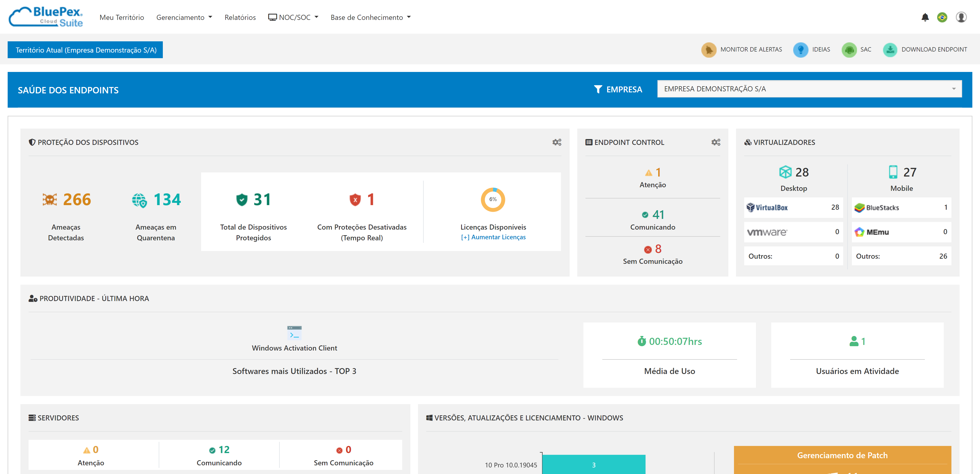This screenshot has width=980, height=474.
Task: Click the 0 Sem Comunicação value in Servidores
Action: 348,450
